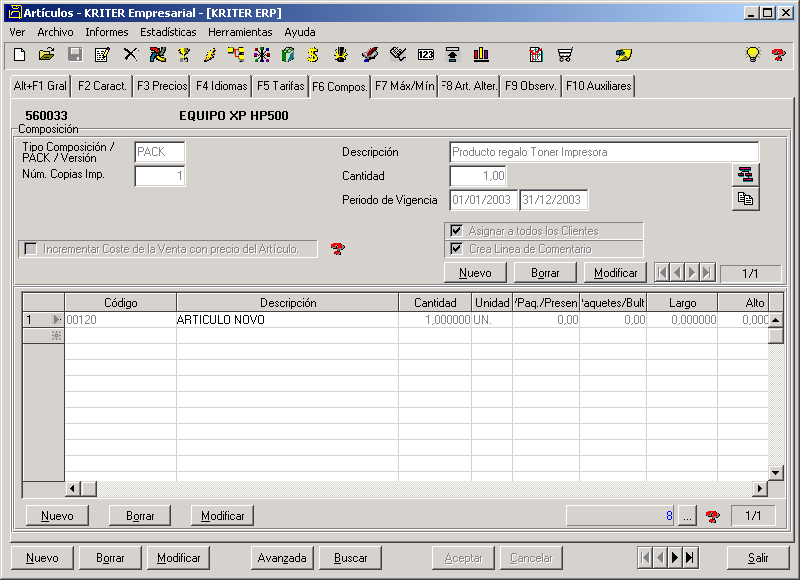The height and width of the screenshot is (580, 800).
Task: Open the Herramientas menu
Action: click(240, 32)
